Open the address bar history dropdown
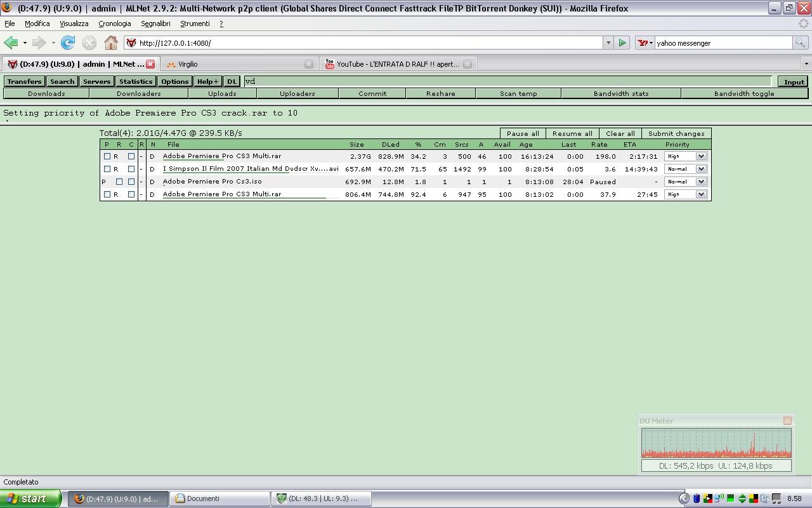This screenshot has width=812, height=508. click(608, 43)
